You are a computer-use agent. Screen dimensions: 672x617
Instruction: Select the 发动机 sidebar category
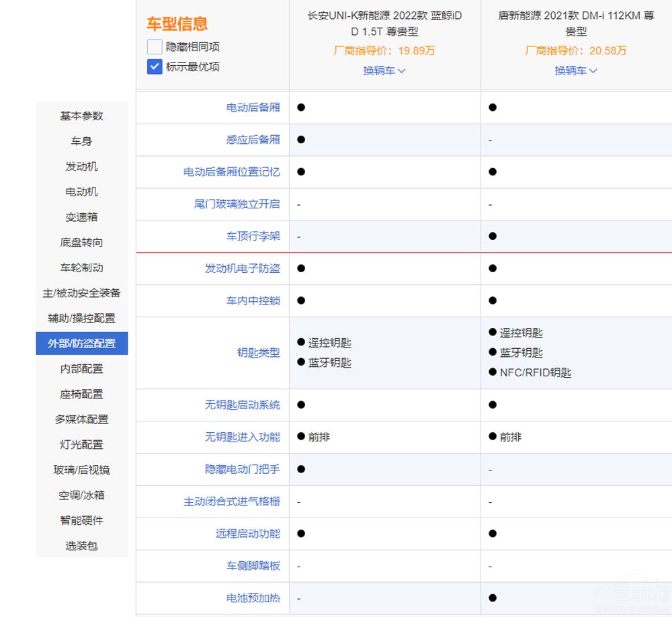tap(81, 166)
